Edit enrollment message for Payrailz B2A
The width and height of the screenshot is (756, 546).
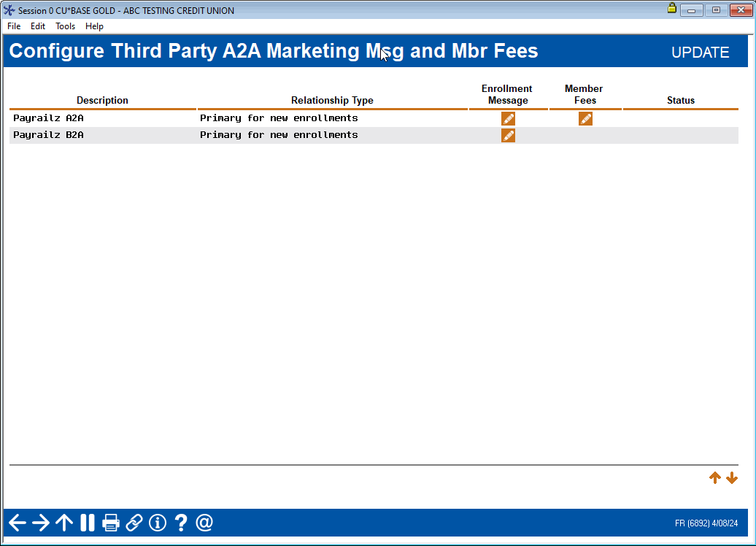pos(508,136)
